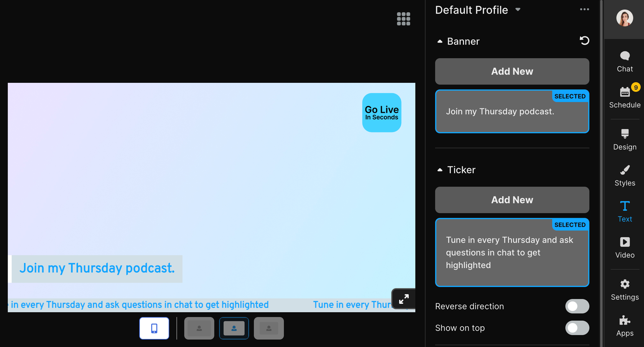The image size is (644, 347).
Task: Toggle the Reverse direction switch
Action: click(577, 306)
